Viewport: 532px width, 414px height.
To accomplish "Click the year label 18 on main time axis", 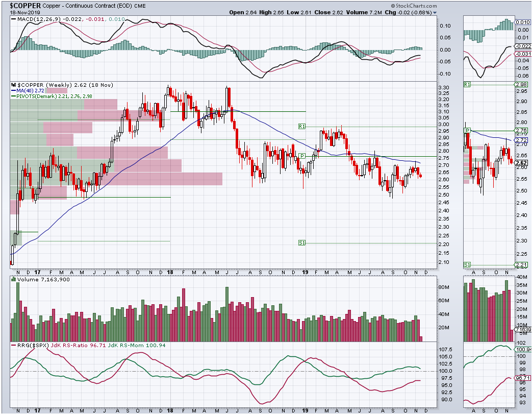I will point(170,272).
